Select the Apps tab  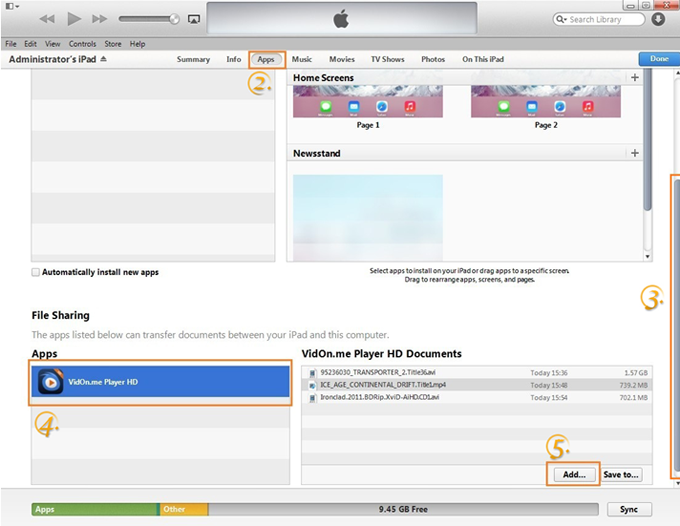(x=266, y=59)
